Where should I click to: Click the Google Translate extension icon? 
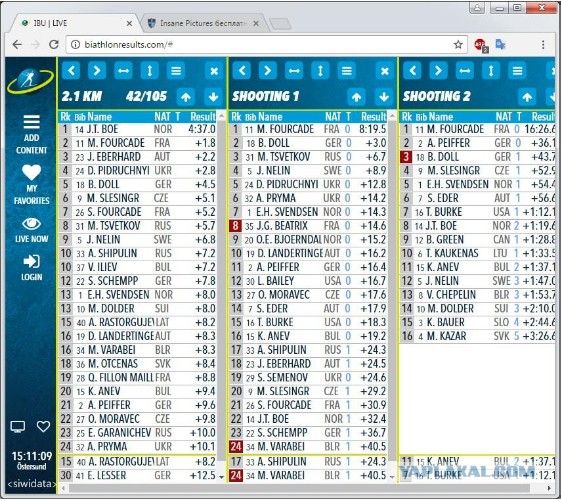(x=500, y=44)
